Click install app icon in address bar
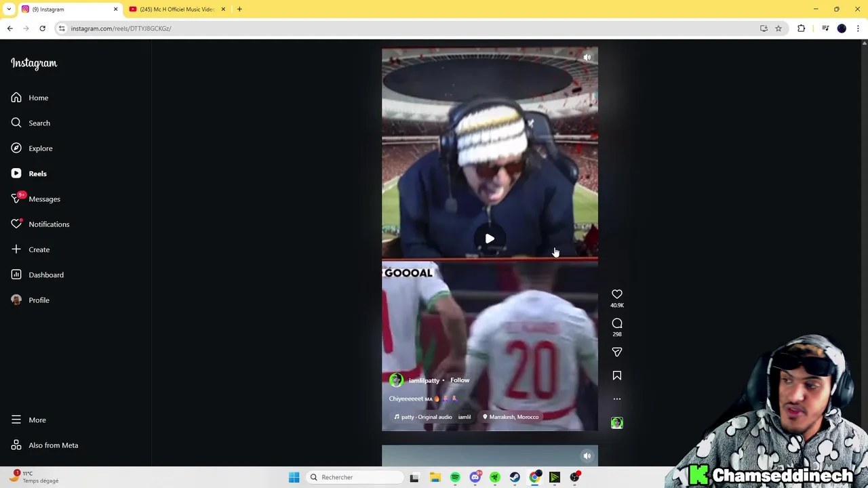Screen dimensions: 868x488 [764, 28]
